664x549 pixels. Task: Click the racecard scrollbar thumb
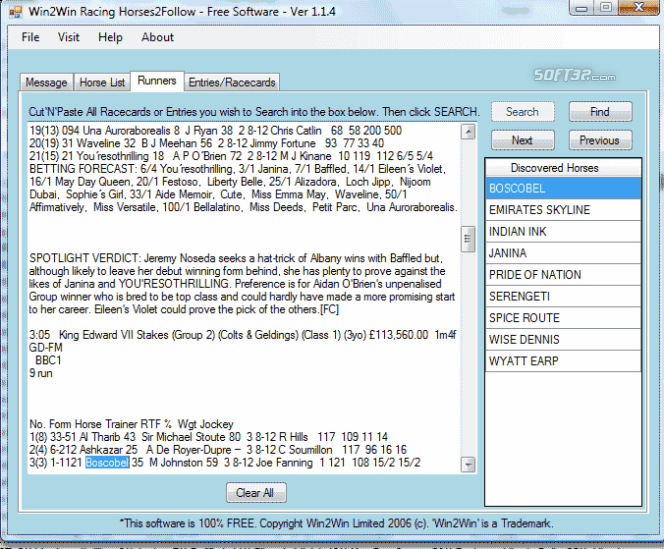click(468, 239)
